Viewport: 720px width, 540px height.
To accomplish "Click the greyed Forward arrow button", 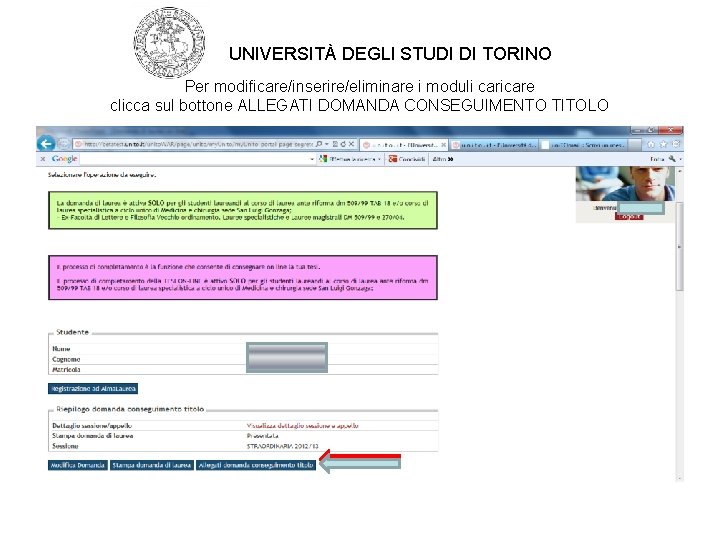I will point(63,144).
